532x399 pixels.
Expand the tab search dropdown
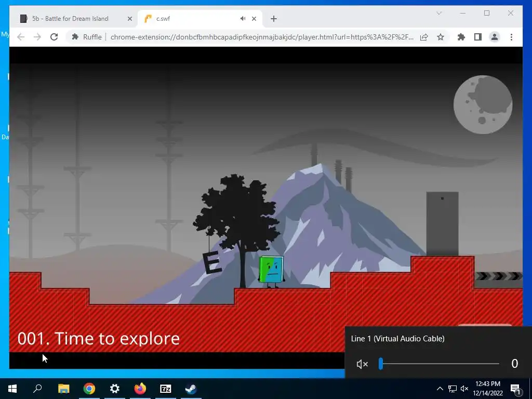click(439, 13)
